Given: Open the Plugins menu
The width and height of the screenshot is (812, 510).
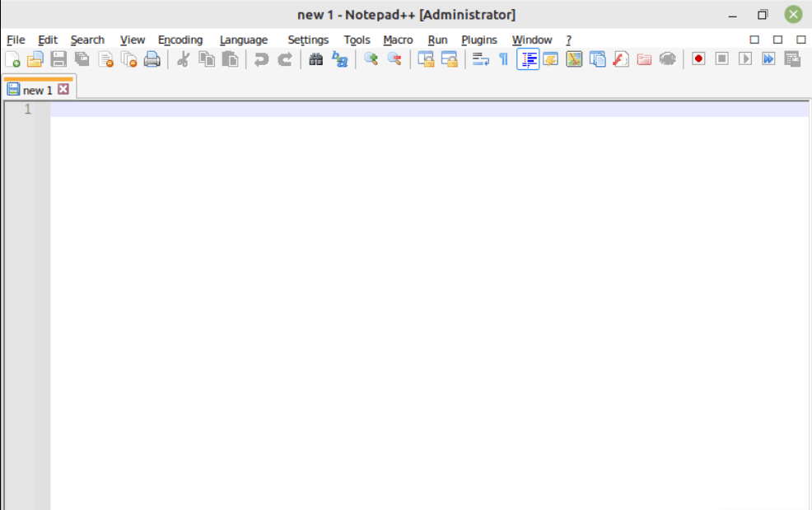Looking at the screenshot, I should 479,40.
